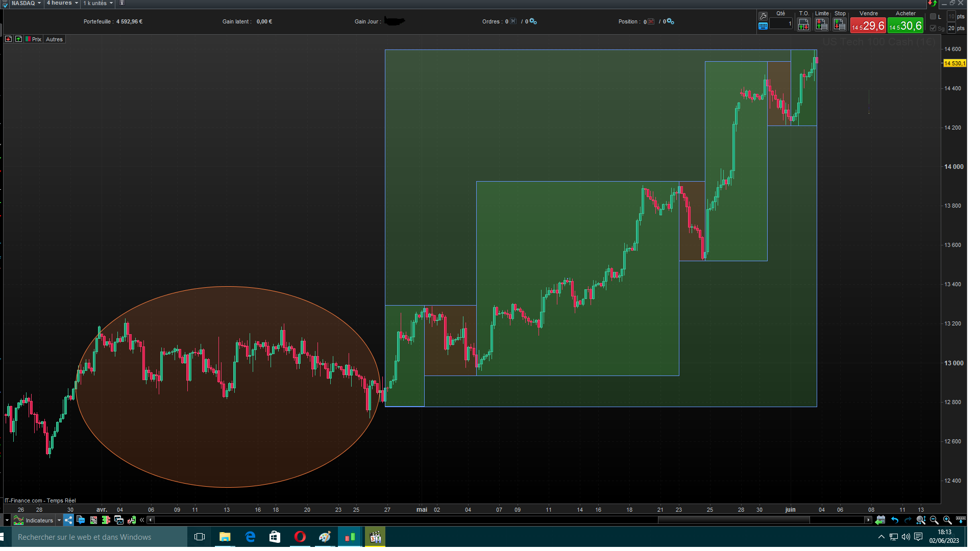Select the Autres tab
Image resolution: width=980 pixels, height=551 pixels.
tap(54, 39)
